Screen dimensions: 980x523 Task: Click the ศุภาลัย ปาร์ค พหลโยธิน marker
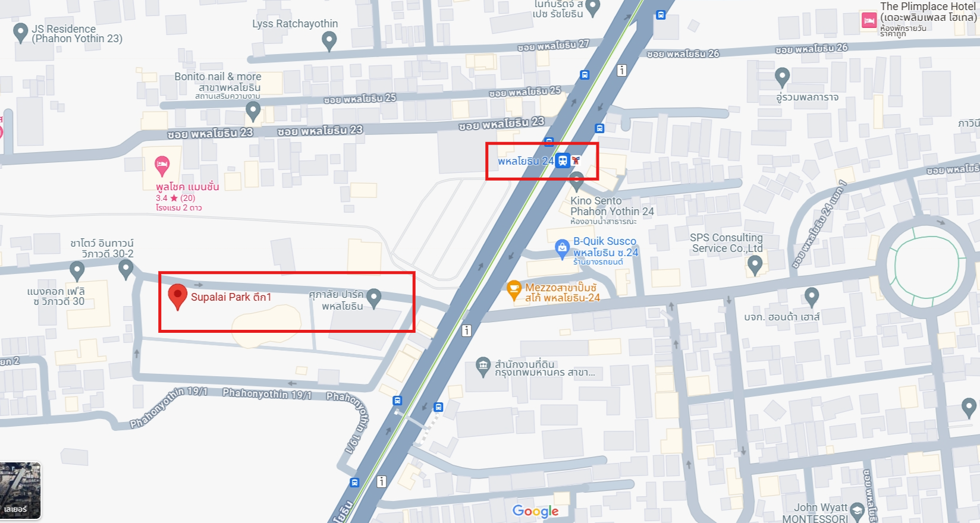373,299
